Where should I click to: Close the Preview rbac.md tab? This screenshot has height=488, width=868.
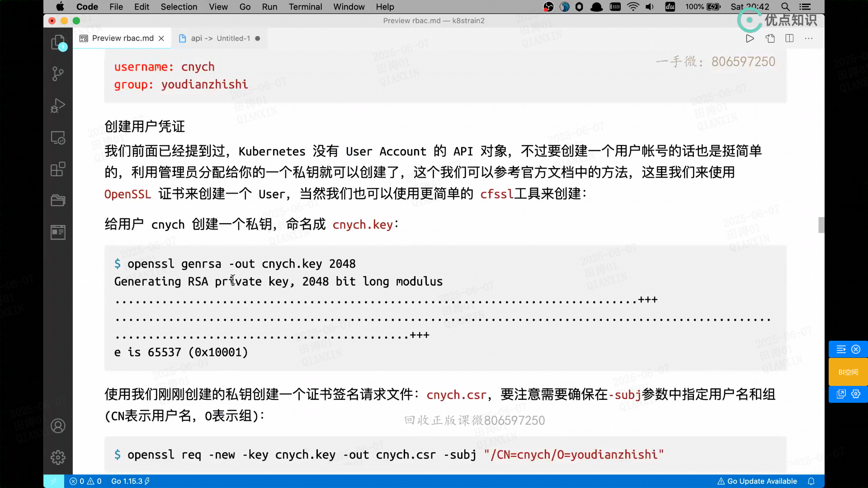pos(161,38)
